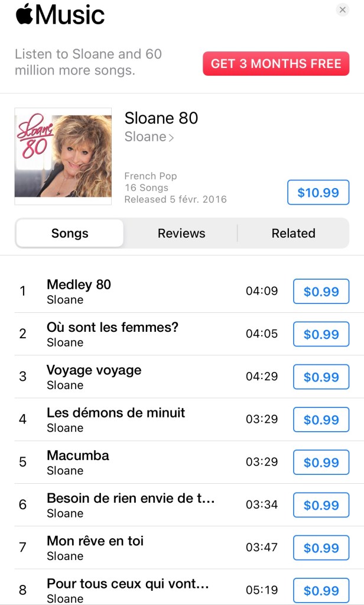364x605 pixels.
Task: Click the Apple Music logo
Action: pyautogui.click(x=60, y=14)
